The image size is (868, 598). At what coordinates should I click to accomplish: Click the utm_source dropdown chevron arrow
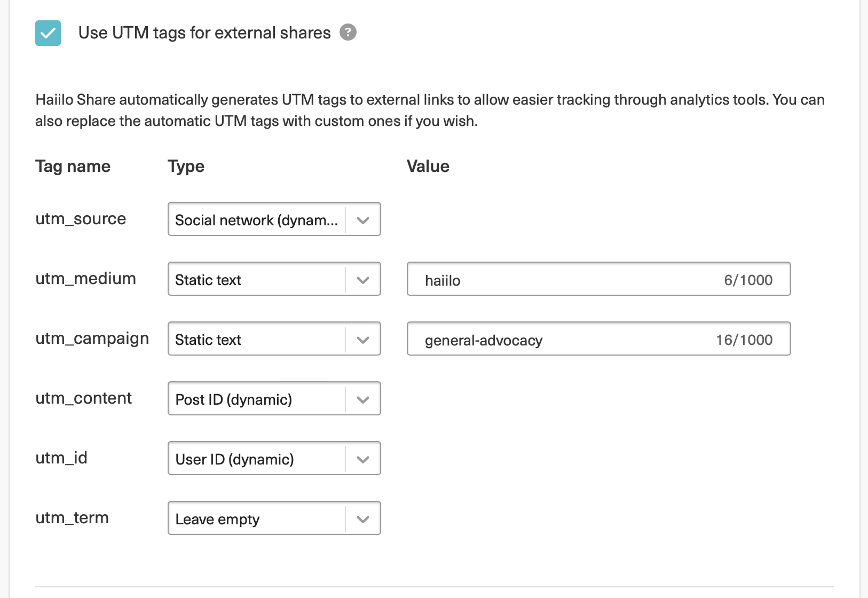(363, 219)
